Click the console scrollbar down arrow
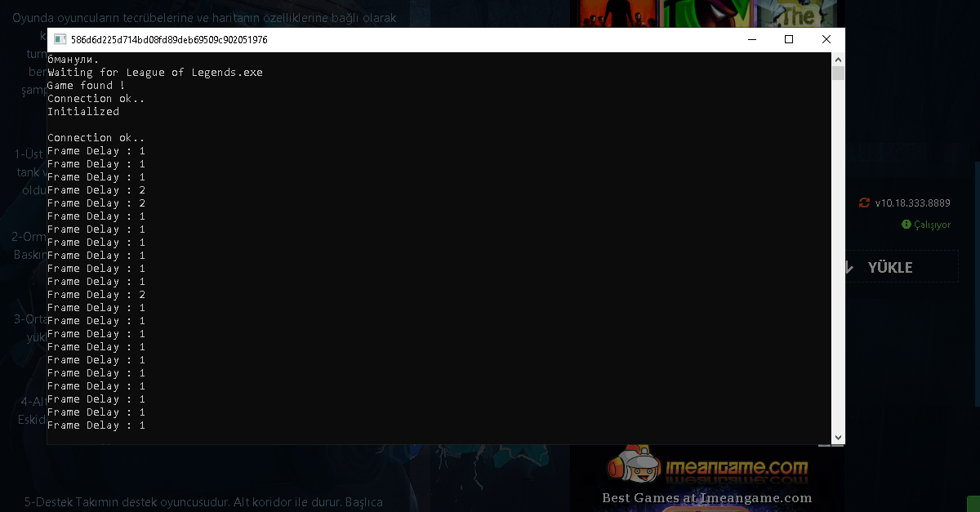This screenshot has width=980, height=512. 838,437
